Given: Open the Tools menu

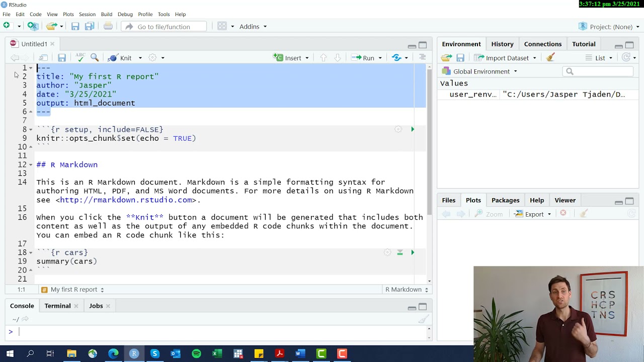Looking at the screenshot, I should 164,14.
